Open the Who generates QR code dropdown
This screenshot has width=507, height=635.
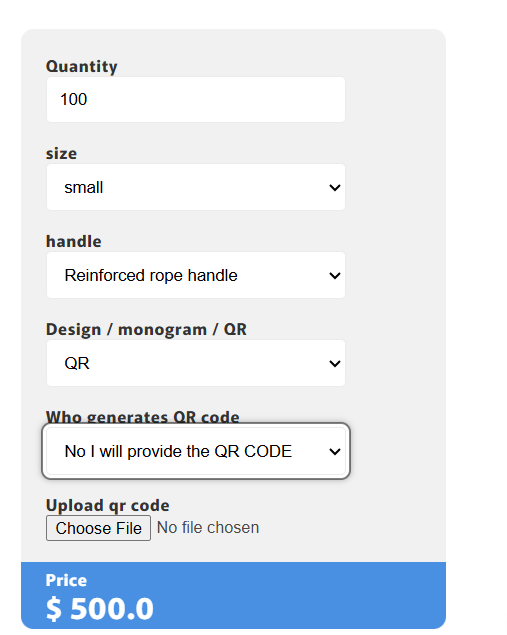tap(196, 451)
